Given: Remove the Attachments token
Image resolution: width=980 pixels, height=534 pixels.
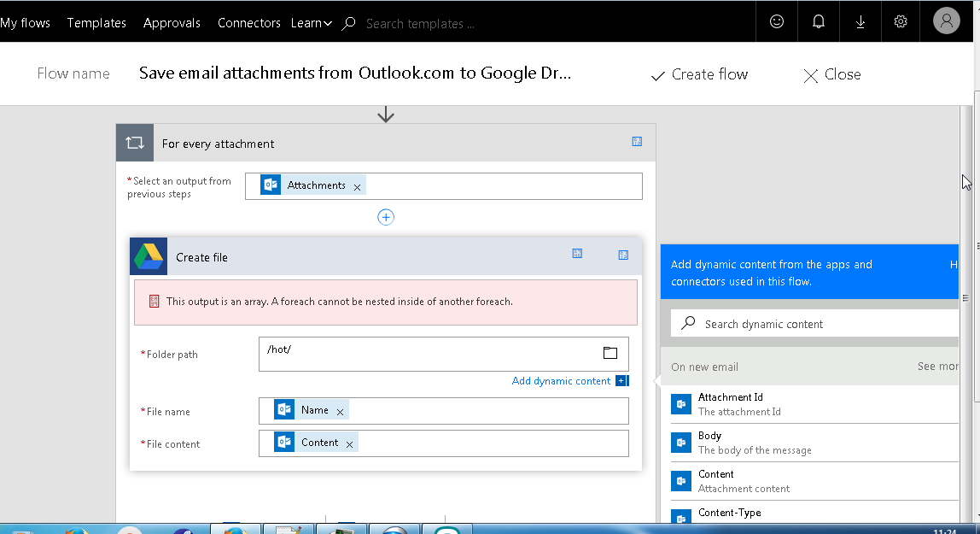Looking at the screenshot, I should click(357, 186).
